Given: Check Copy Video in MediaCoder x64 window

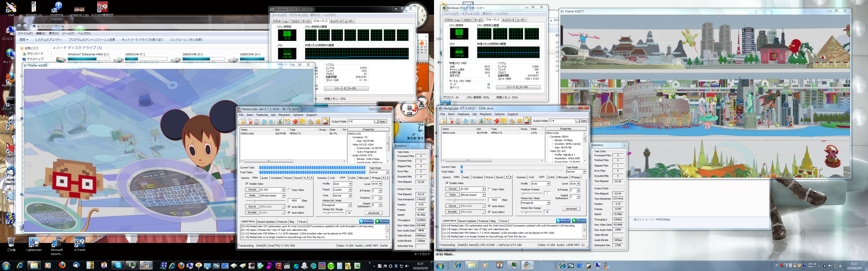Looking at the screenshot, I should (289, 190).
